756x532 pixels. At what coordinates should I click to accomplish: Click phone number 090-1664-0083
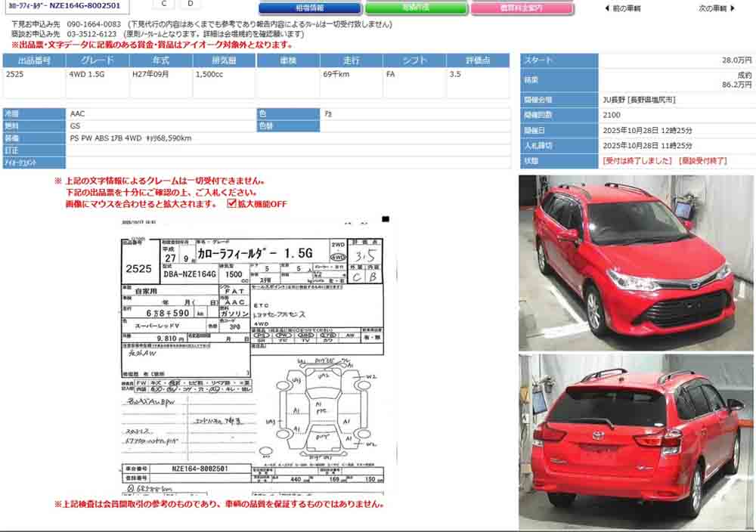(94, 24)
